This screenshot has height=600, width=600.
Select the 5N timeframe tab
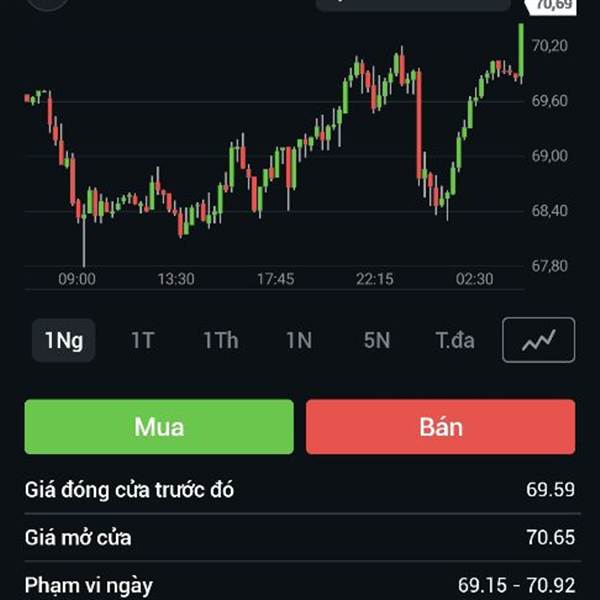[x=377, y=340]
